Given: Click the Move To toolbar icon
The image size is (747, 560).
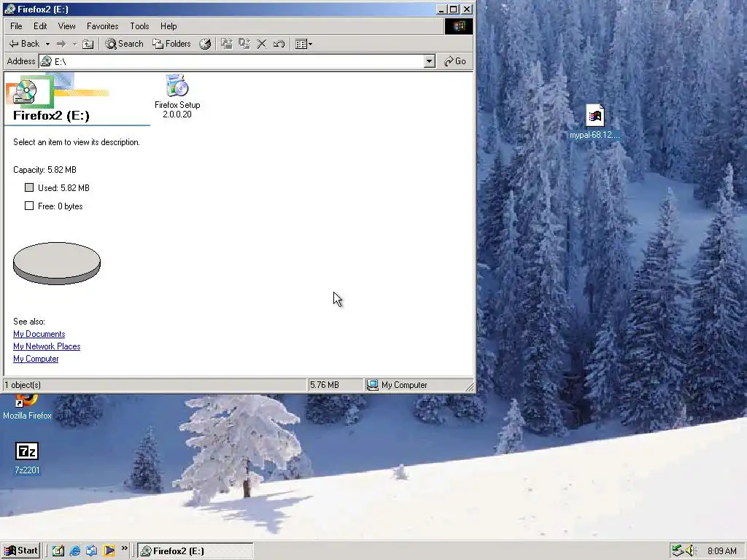Looking at the screenshot, I should (227, 44).
